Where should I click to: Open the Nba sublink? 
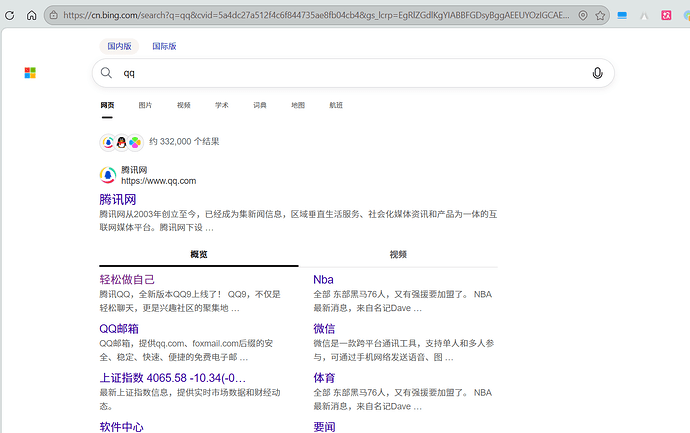pyautogui.click(x=323, y=279)
